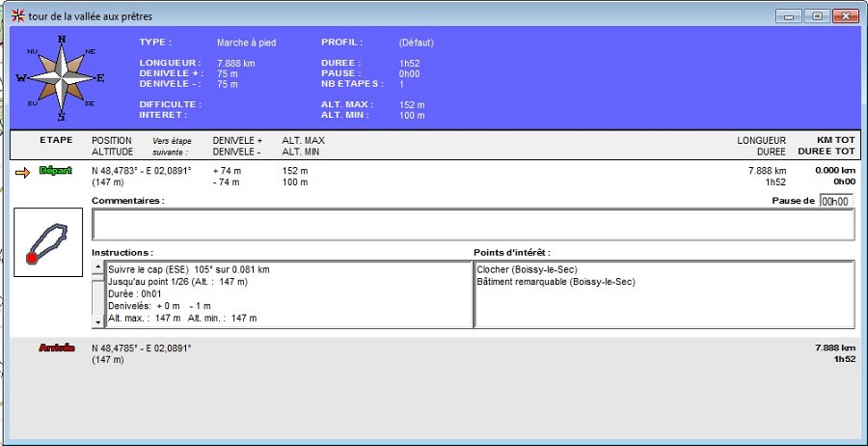
Task: Select the red Arrivée stage label
Action: click(56, 348)
